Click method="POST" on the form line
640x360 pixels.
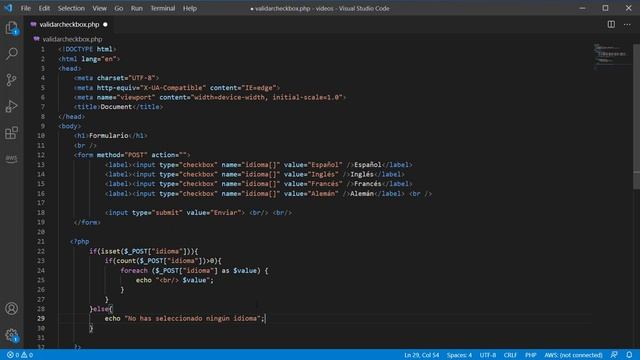point(122,155)
